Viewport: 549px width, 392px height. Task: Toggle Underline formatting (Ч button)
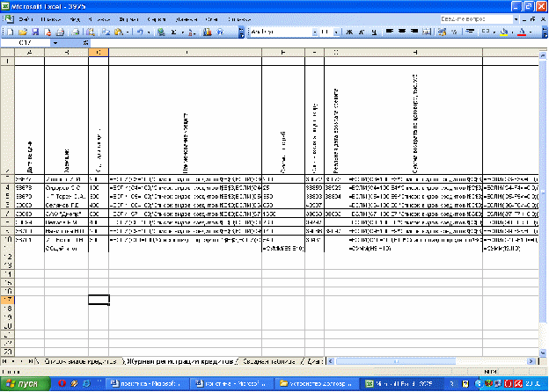[x=374, y=32]
